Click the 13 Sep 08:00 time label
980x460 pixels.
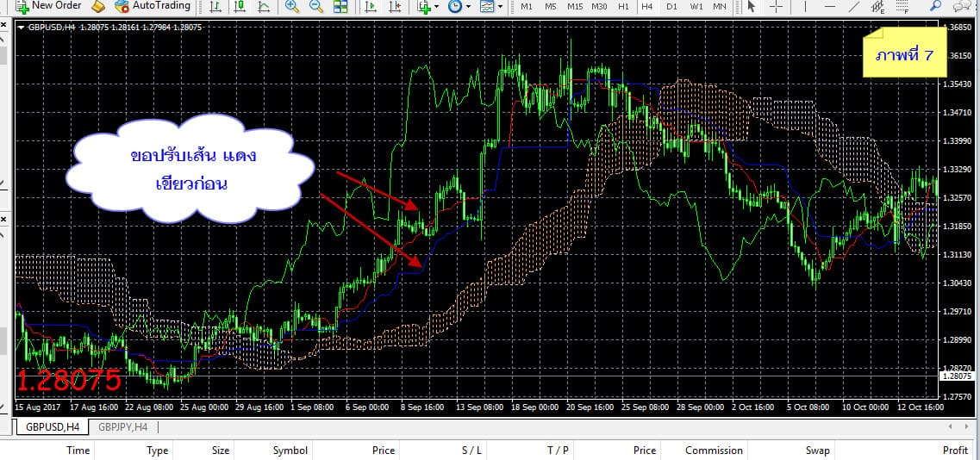(481, 407)
